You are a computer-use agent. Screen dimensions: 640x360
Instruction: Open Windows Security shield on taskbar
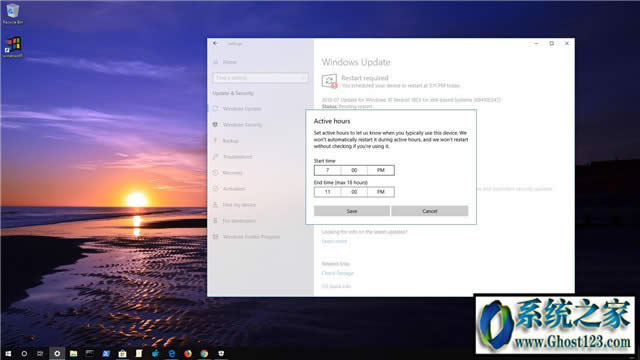[x=221, y=353]
